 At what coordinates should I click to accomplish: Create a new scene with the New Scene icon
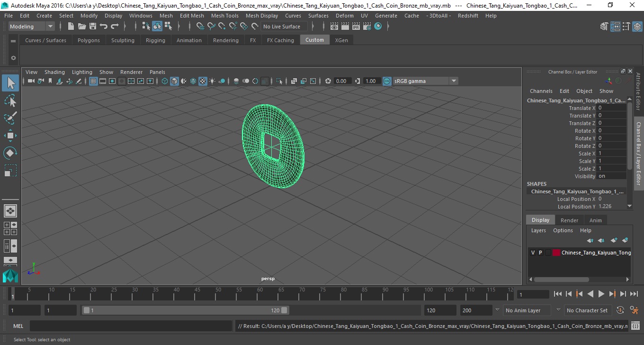click(x=71, y=27)
